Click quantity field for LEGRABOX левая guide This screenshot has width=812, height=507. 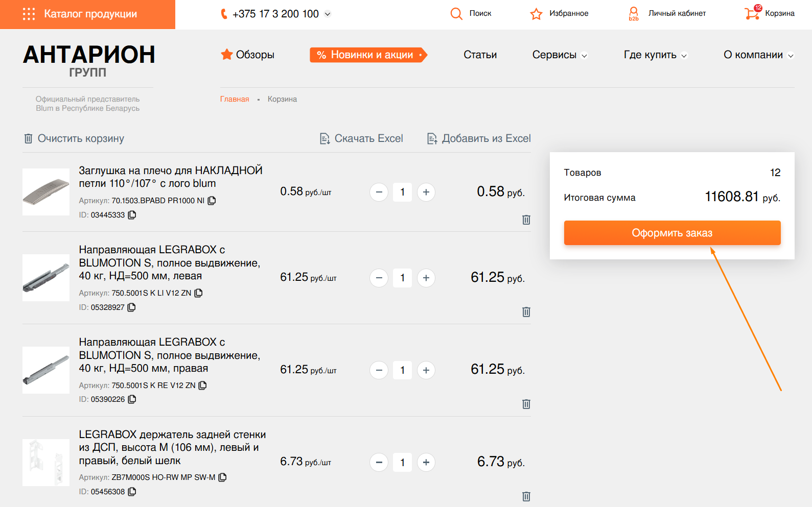(403, 278)
